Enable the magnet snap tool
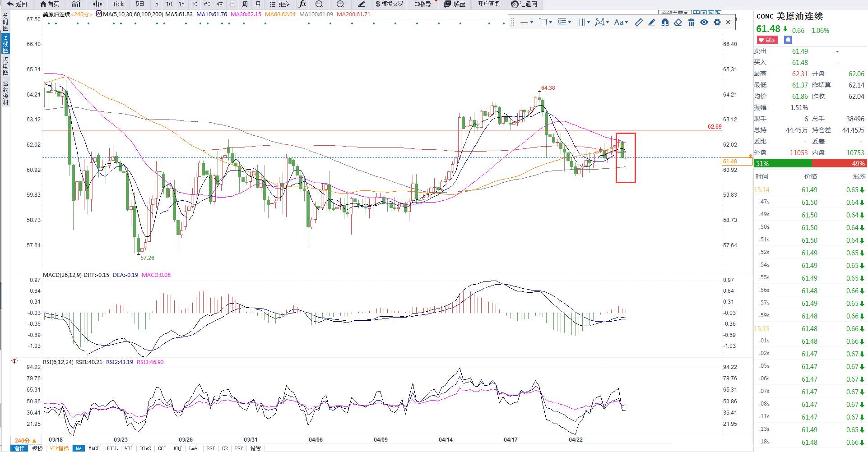The width and height of the screenshot is (868, 452). coord(665,22)
